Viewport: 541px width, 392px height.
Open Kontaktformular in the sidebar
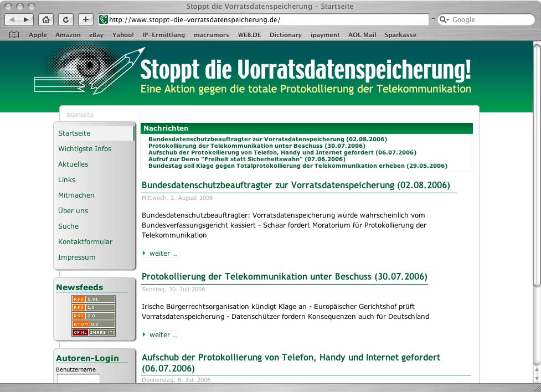85,242
